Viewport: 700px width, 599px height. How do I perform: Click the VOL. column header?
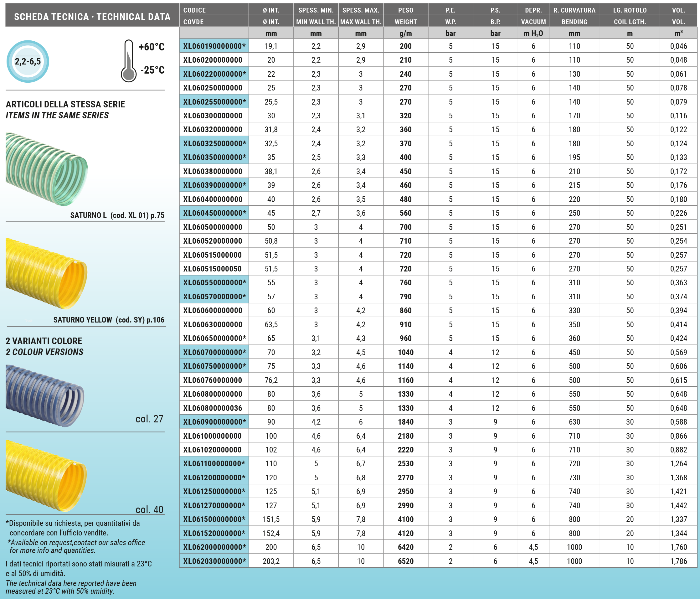(678, 10)
